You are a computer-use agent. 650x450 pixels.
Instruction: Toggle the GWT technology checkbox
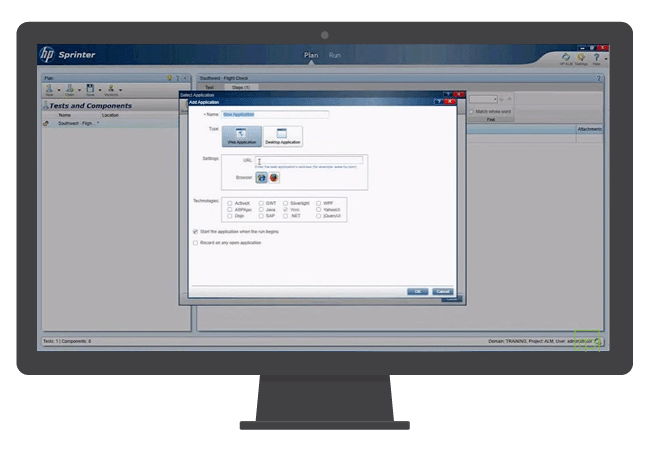[x=261, y=203]
